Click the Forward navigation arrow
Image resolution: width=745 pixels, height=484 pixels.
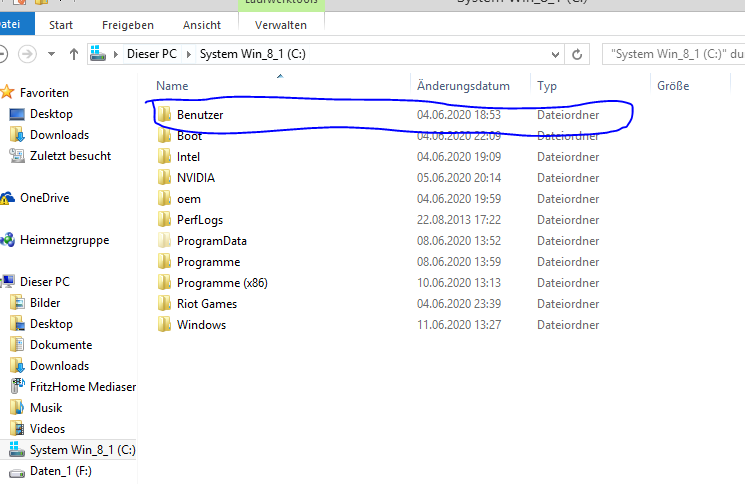click(x=27, y=54)
